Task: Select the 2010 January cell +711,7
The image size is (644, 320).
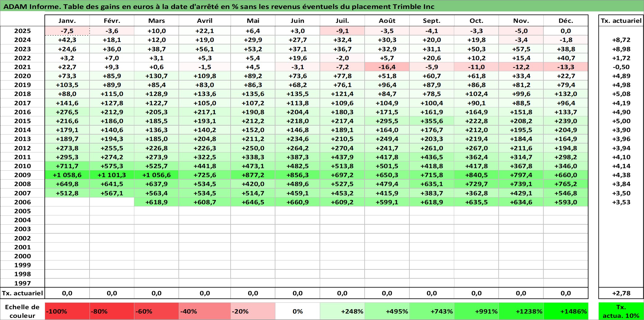Action: [x=67, y=166]
